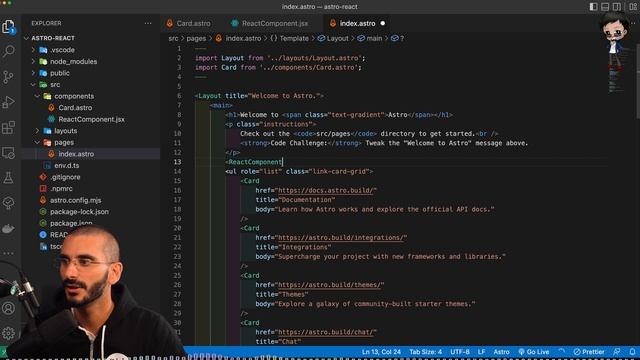Open the https://docs.astro.build/ link in code
The image size is (640, 360).
point(326,190)
